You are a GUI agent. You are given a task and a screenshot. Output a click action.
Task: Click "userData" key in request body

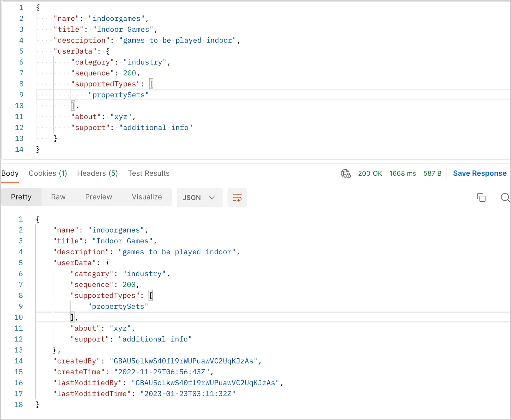pyautogui.click(x=75, y=51)
